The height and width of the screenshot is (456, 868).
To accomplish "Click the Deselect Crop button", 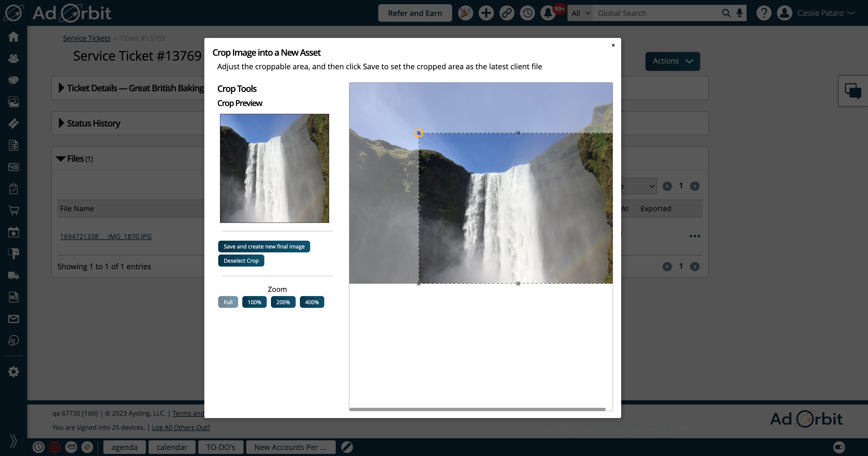I will pyautogui.click(x=241, y=261).
